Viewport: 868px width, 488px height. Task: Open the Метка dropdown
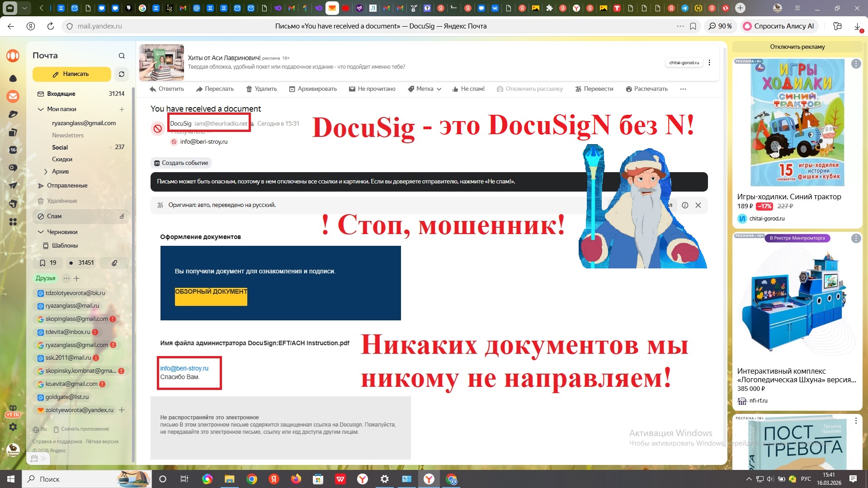(x=425, y=89)
